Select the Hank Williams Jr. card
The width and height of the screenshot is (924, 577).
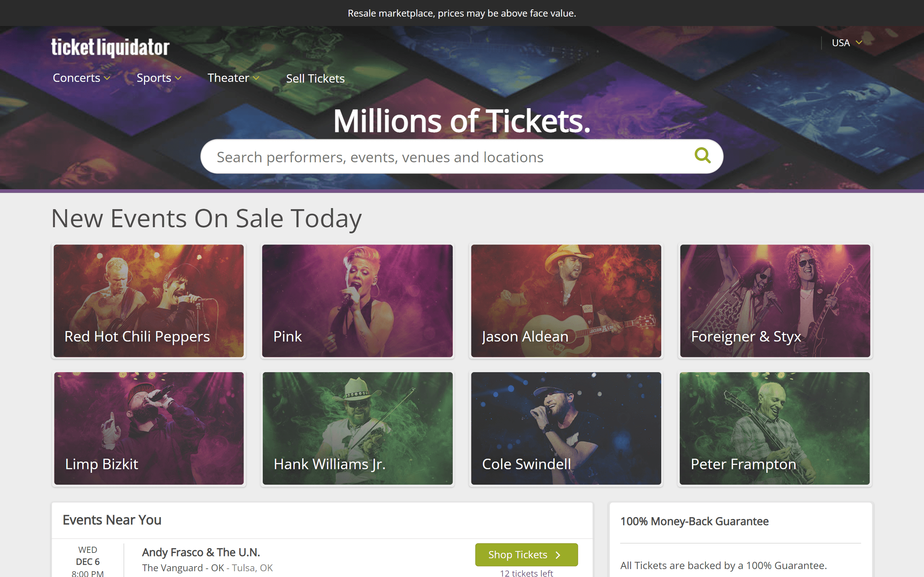pyautogui.click(x=357, y=428)
